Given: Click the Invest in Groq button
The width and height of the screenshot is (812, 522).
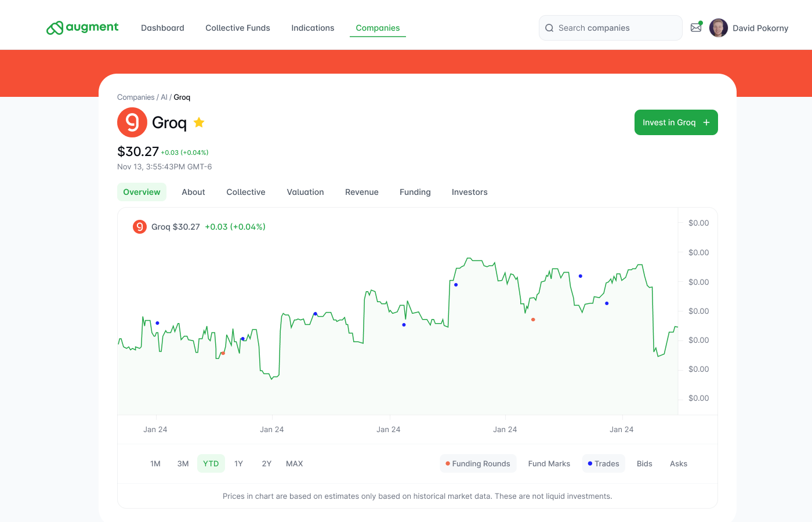Looking at the screenshot, I should pos(676,122).
